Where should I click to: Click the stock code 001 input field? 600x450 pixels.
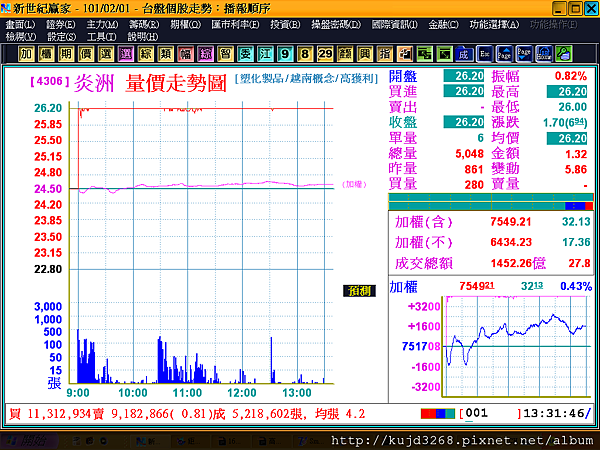(491, 413)
